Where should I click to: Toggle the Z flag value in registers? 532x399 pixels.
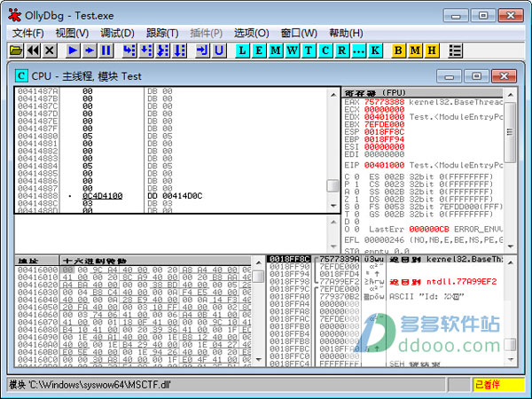[356, 199]
